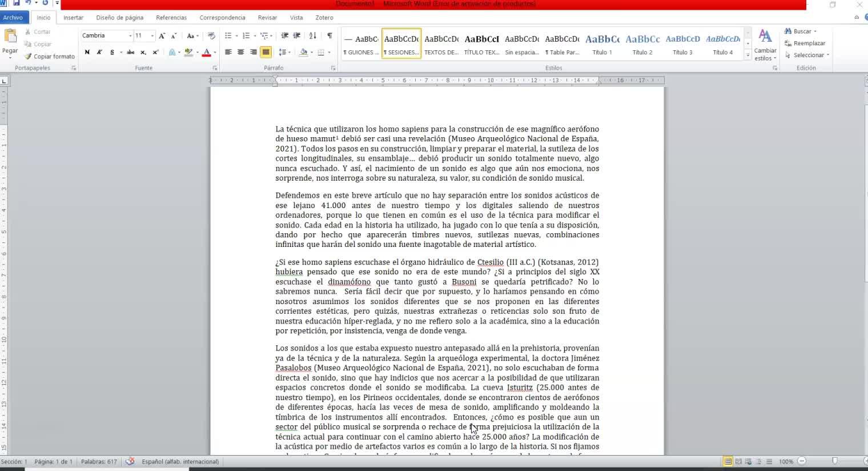Select Print Layout view in the status bar
The height and width of the screenshot is (471, 868).
click(728, 461)
